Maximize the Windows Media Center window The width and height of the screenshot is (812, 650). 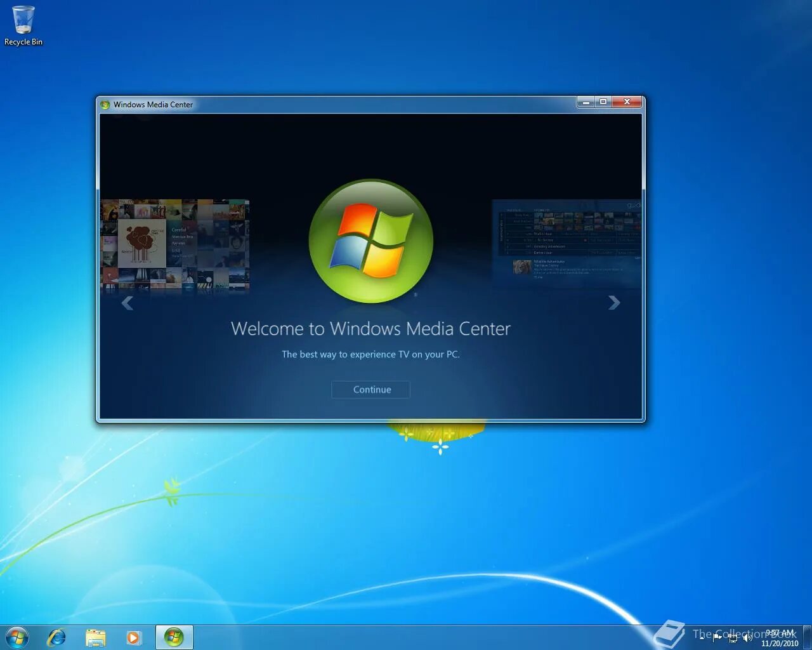[x=603, y=102]
